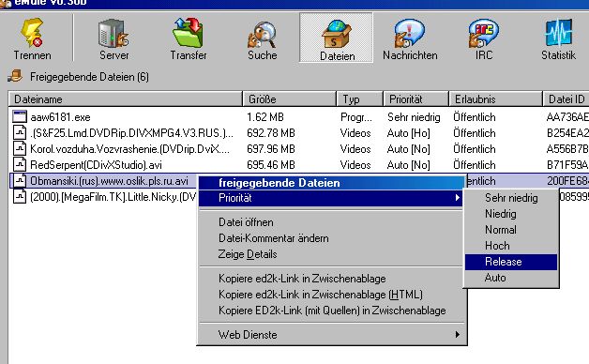Image resolution: width=589 pixels, height=364 pixels.
Task: Open the IRC toolbar icon
Action: coord(484,34)
